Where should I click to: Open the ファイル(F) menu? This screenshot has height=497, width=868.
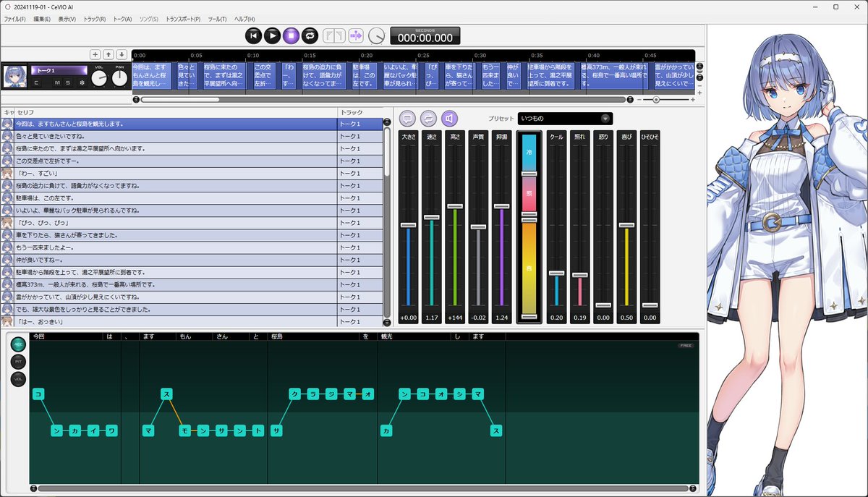[x=14, y=19]
